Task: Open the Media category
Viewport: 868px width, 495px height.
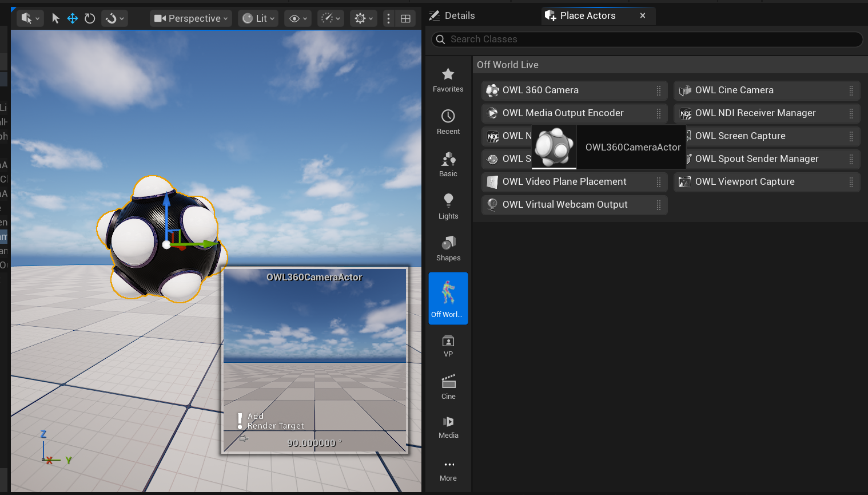Action: click(x=448, y=427)
